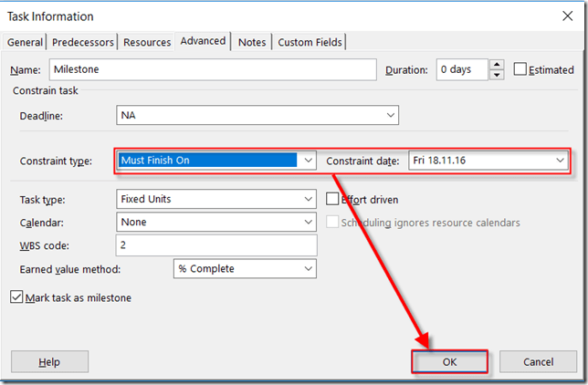Expand the Calendar dropdown
This screenshot has width=588, height=385.
(308, 222)
